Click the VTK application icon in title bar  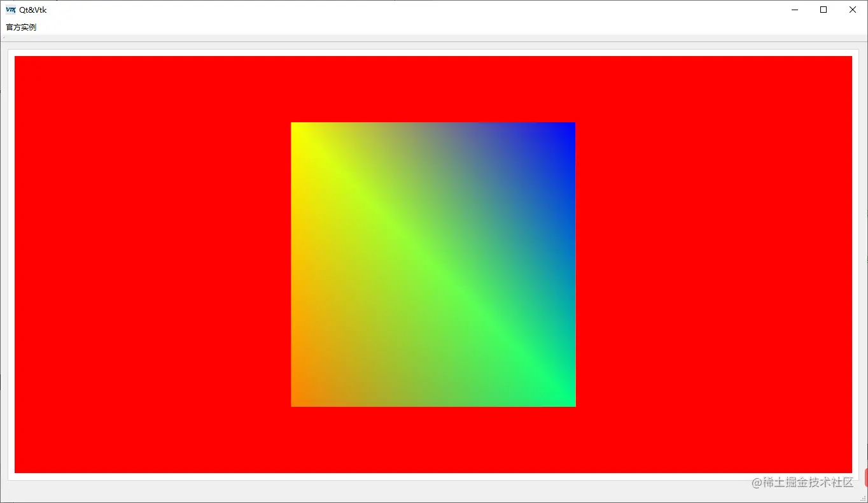click(10, 10)
